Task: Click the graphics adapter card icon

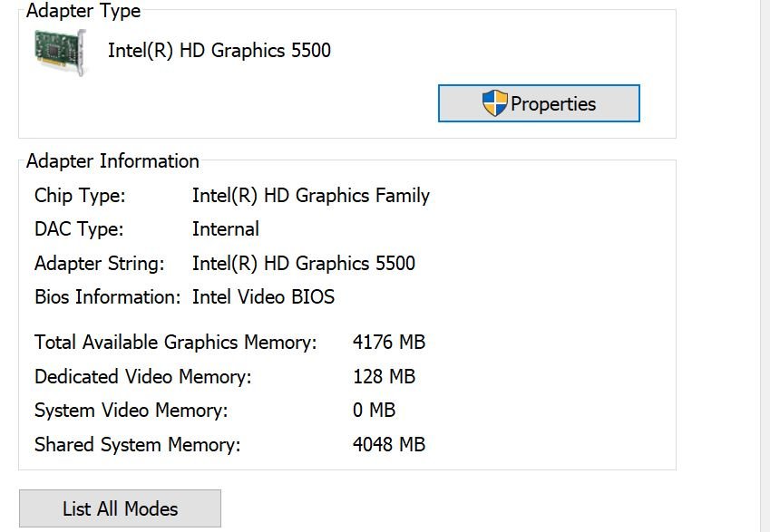Action: 60,52
